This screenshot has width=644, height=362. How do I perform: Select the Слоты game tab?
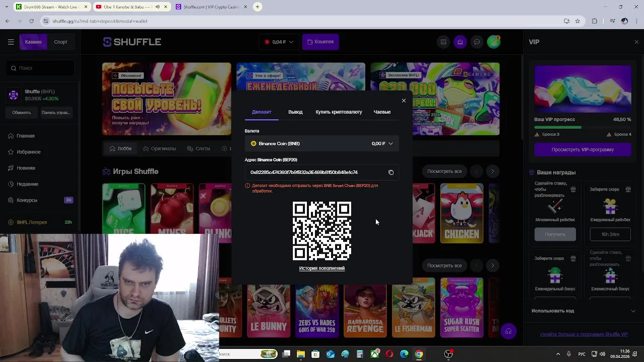click(x=198, y=149)
